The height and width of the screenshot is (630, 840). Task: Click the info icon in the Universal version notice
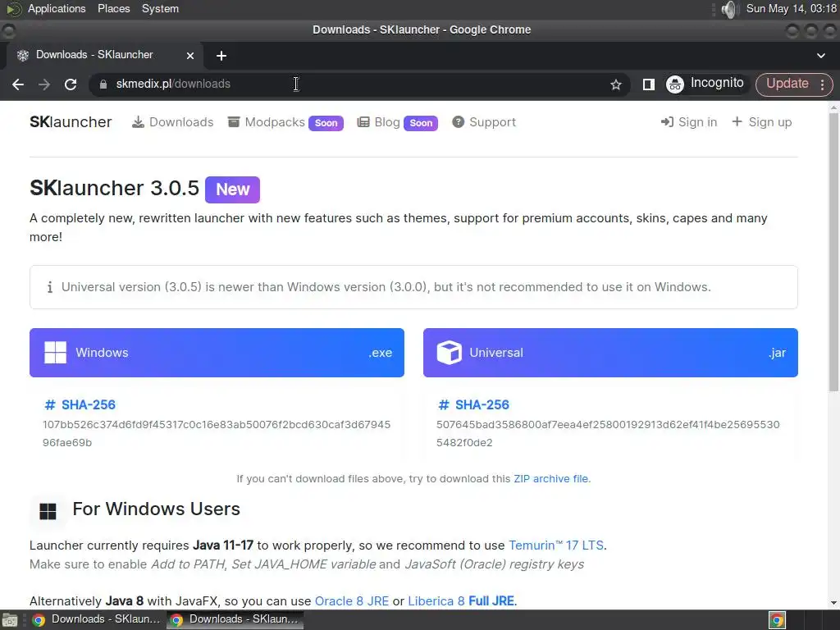50,287
